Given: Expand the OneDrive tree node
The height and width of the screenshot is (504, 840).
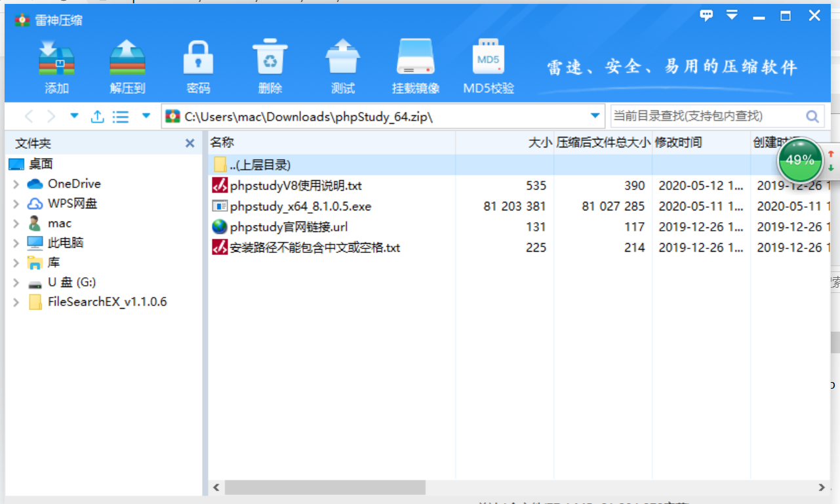Looking at the screenshot, I should coord(16,184).
